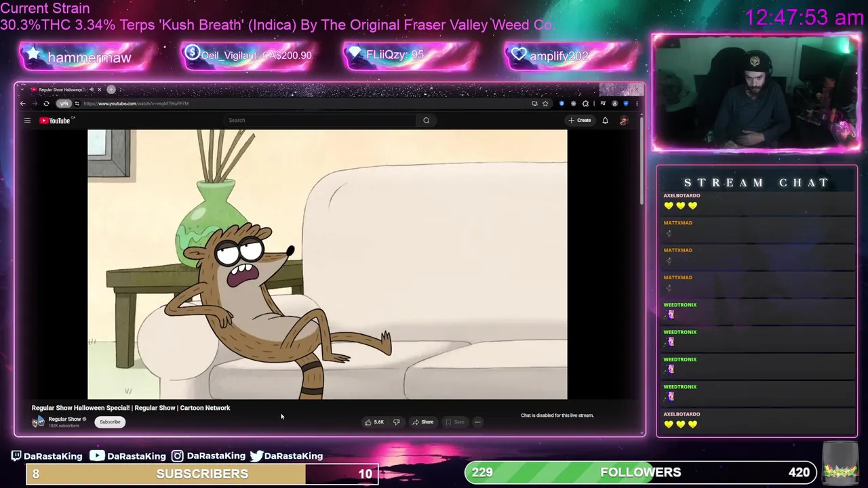Click the streamer webcam feed

point(756,93)
